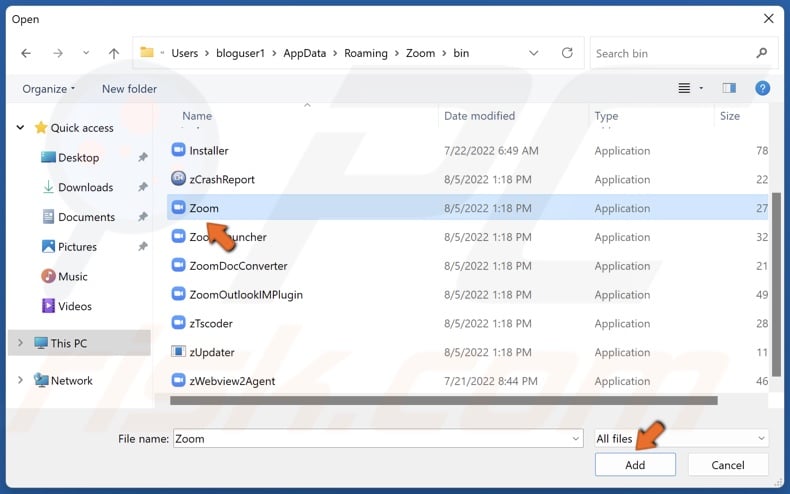
Task: Open the Organize menu
Action: [x=48, y=89]
